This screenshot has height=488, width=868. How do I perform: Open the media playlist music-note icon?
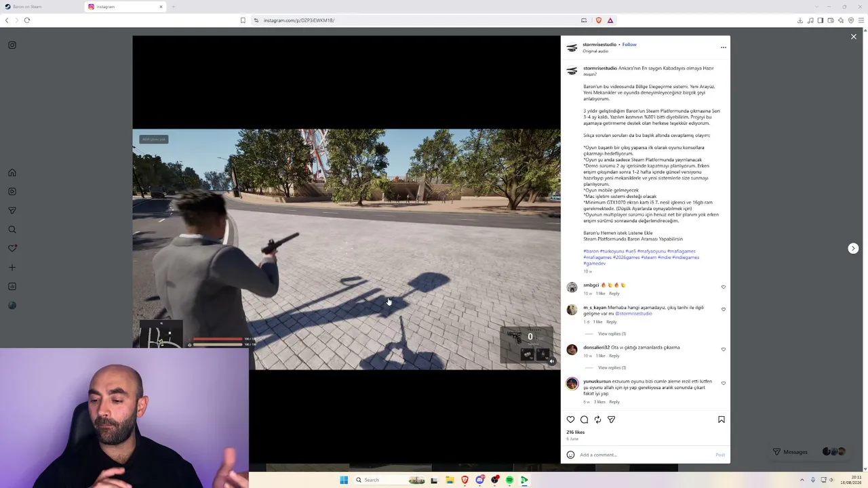coord(810,20)
